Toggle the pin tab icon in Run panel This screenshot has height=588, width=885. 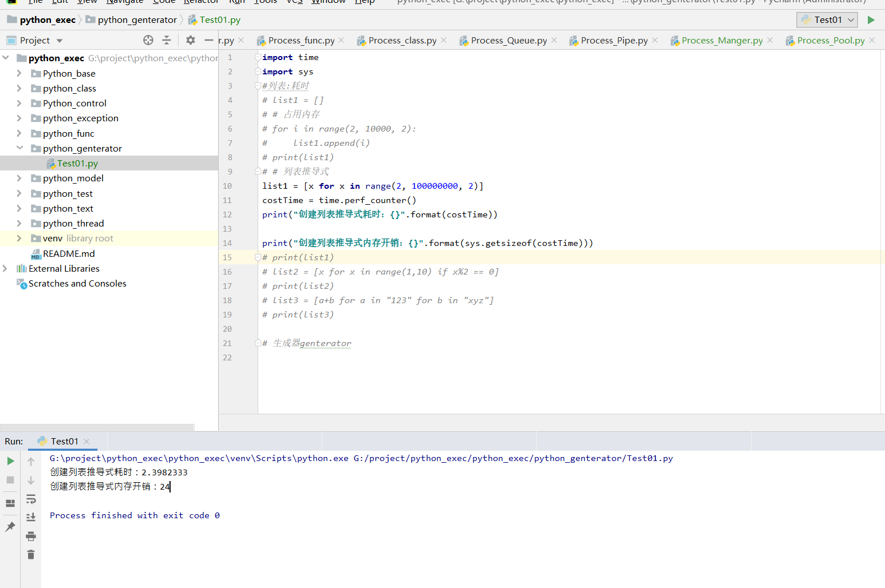click(x=10, y=527)
